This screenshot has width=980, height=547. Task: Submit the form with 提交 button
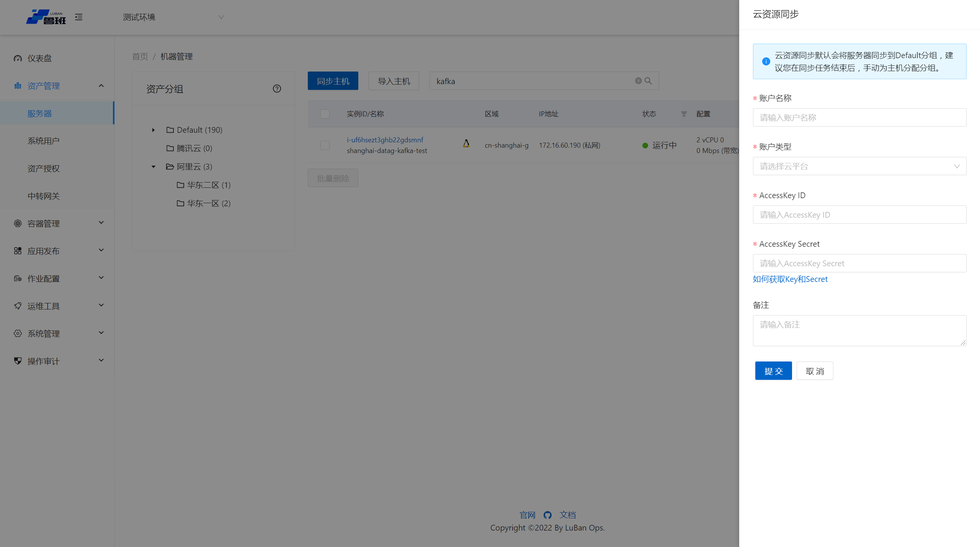pyautogui.click(x=773, y=371)
